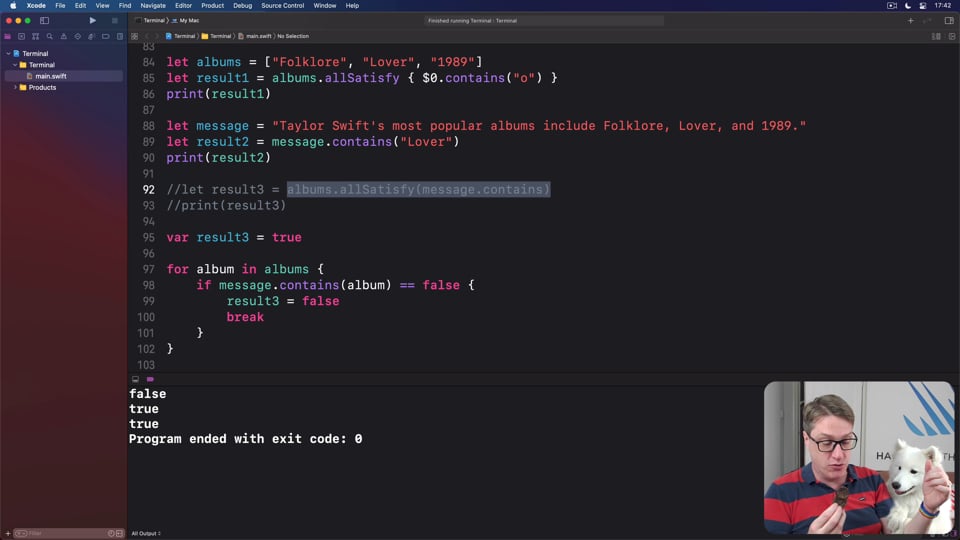
Task: Click 'break' on line 100
Action: 245,317
